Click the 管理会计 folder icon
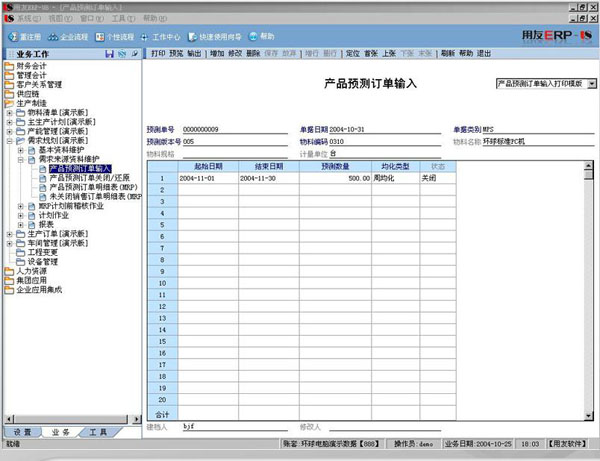The height and width of the screenshot is (461, 600). click(x=9, y=75)
